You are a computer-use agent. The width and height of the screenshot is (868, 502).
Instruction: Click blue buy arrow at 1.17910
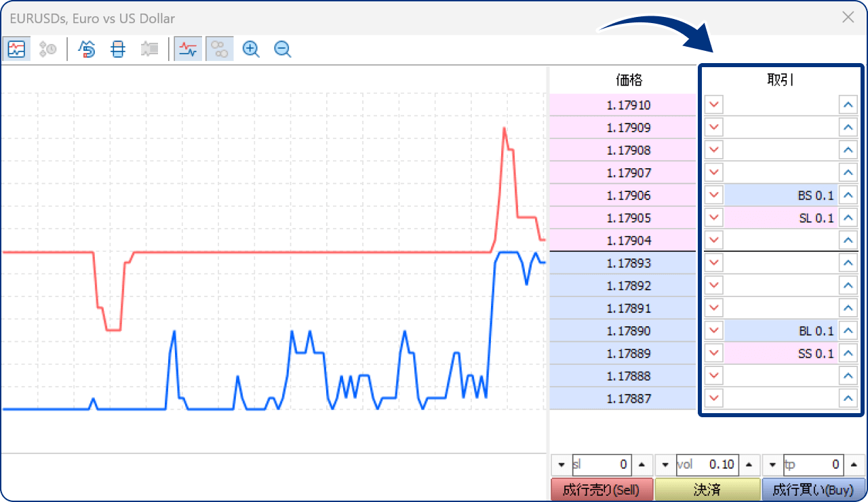[848, 105]
